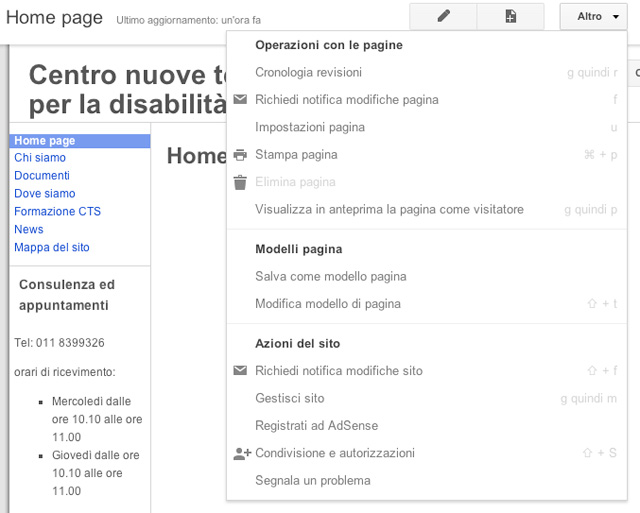
Task: Open the Chi siamo sidebar link
Action: (40, 158)
